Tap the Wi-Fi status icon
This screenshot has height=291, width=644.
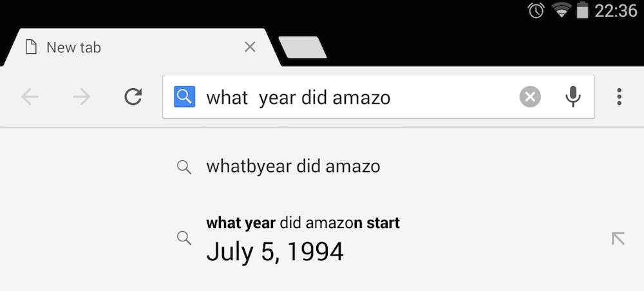560,11
